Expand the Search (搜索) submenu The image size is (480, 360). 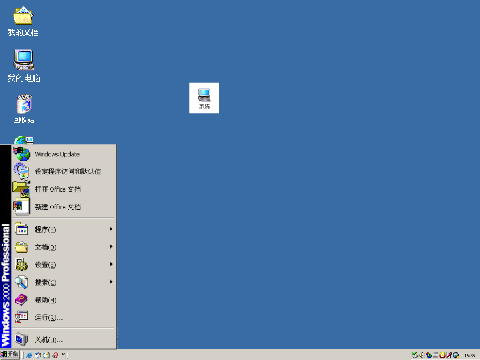pyautogui.click(x=64, y=282)
